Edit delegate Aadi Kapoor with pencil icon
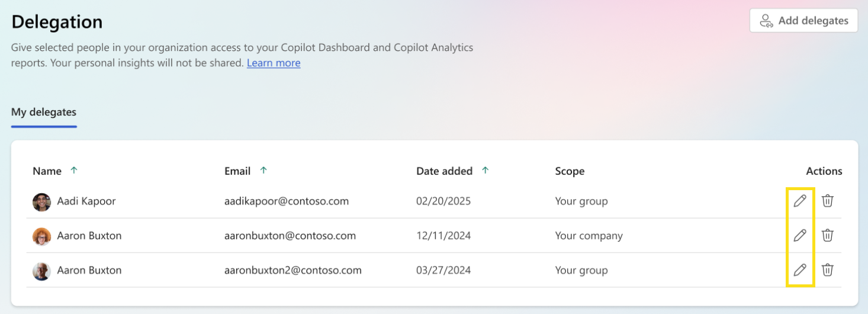Viewport: 868px width, 314px height. pos(800,201)
